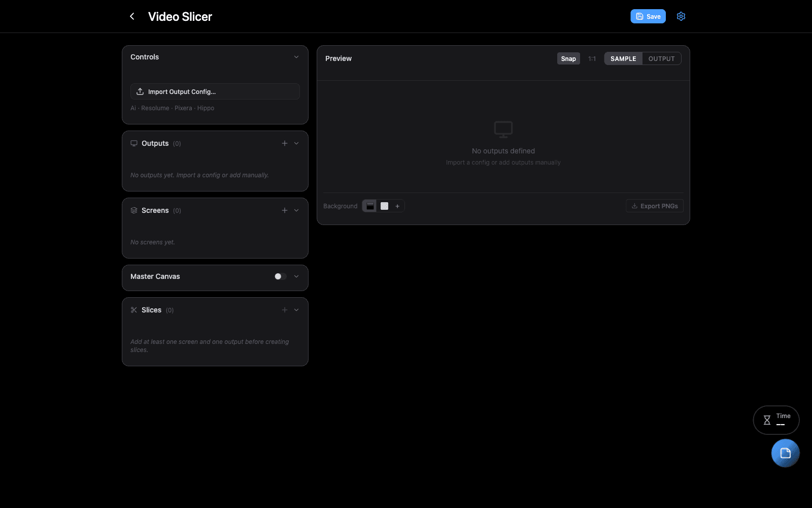
Task: Collapse the Screens panel chevron
Action: coord(296,210)
